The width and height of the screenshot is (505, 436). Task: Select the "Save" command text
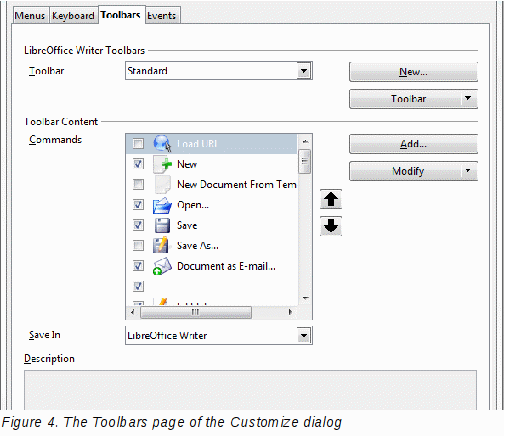187,225
